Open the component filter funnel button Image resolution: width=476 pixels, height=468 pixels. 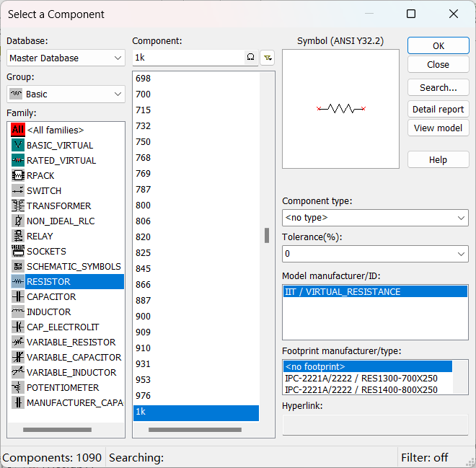coord(268,58)
